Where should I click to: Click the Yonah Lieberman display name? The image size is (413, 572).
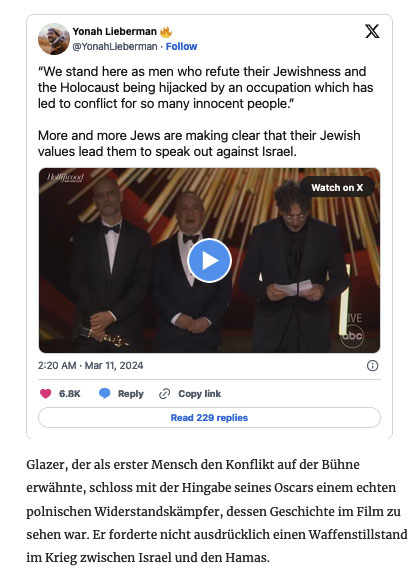point(115,31)
